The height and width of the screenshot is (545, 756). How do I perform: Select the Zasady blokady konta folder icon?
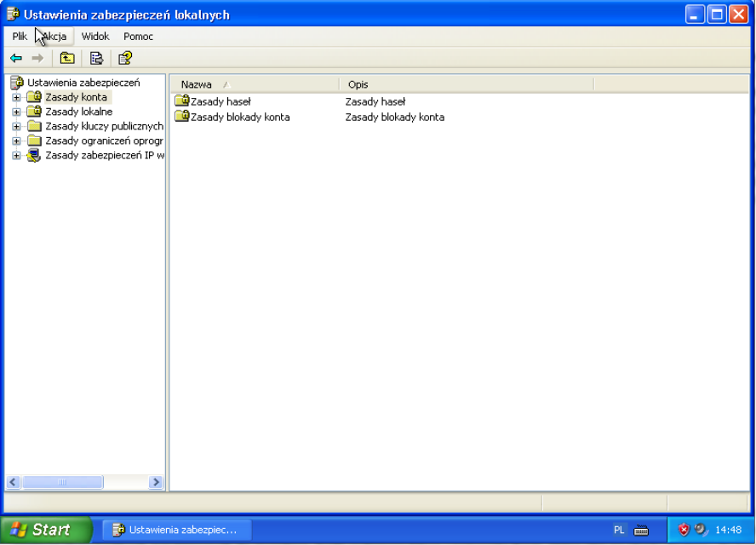coord(181,117)
